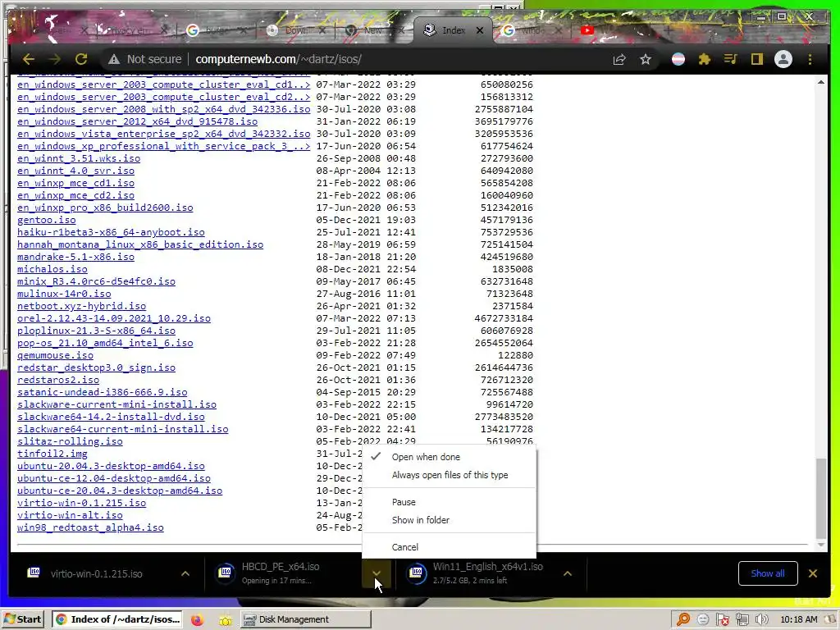Open the hannah_montana_linux_x86_basic_edition.iso link
Viewport: 840px width, 630px height.
pyautogui.click(x=139, y=244)
